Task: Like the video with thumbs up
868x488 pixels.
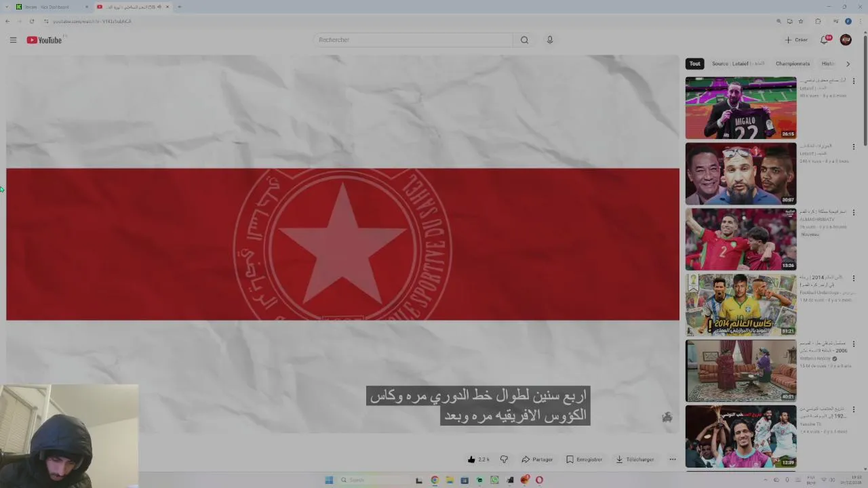Action: click(478, 460)
